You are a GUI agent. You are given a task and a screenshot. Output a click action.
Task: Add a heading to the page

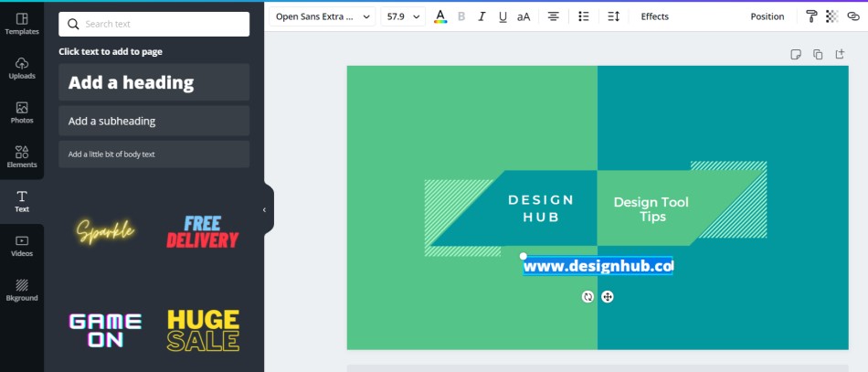pos(153,82)
